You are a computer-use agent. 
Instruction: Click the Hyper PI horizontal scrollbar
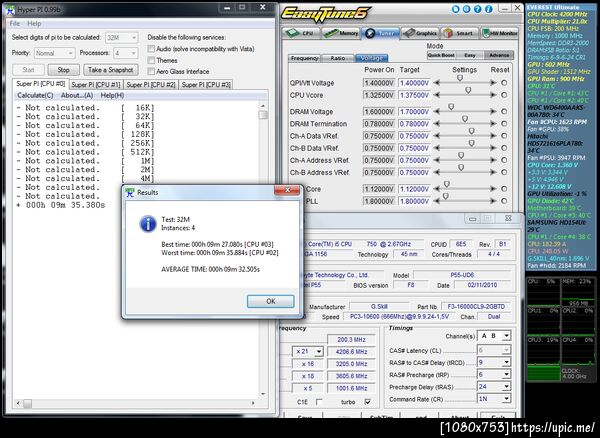(x=135, y=403)
